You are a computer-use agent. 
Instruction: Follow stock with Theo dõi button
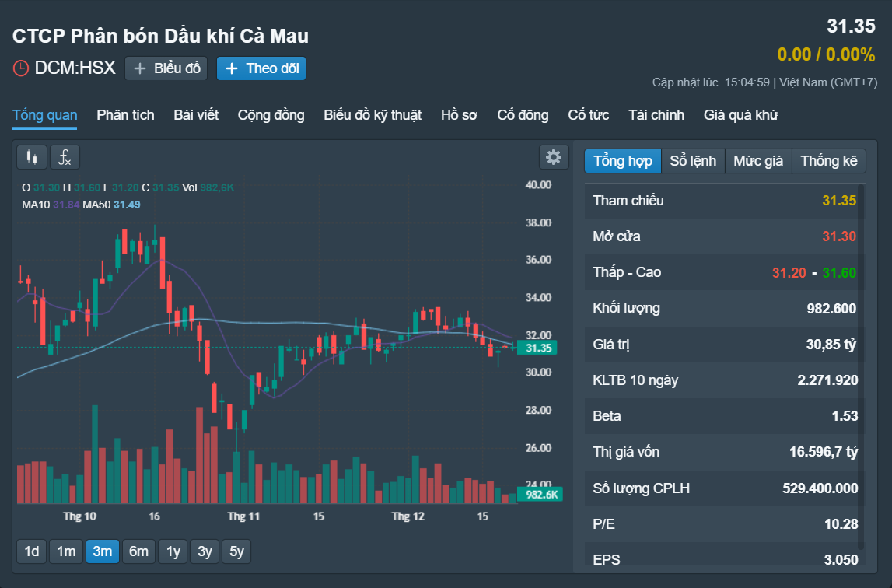pyautogui.click(x=261, y=68)
